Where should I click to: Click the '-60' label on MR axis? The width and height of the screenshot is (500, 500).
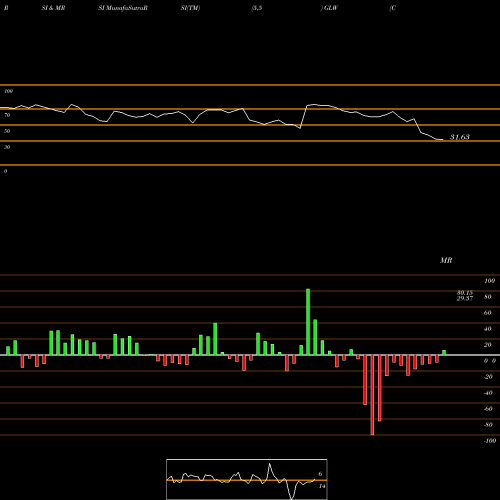point(488,409)
